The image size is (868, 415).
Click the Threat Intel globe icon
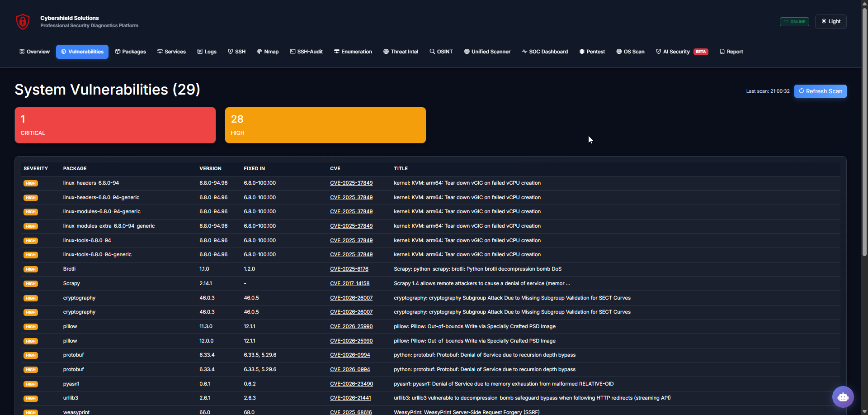tap(386, 52)
